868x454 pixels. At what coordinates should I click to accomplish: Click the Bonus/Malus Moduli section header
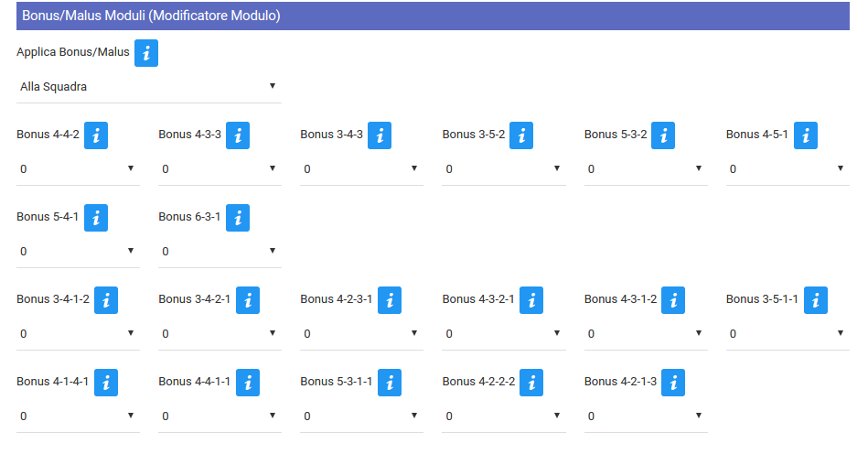[433, 16]
